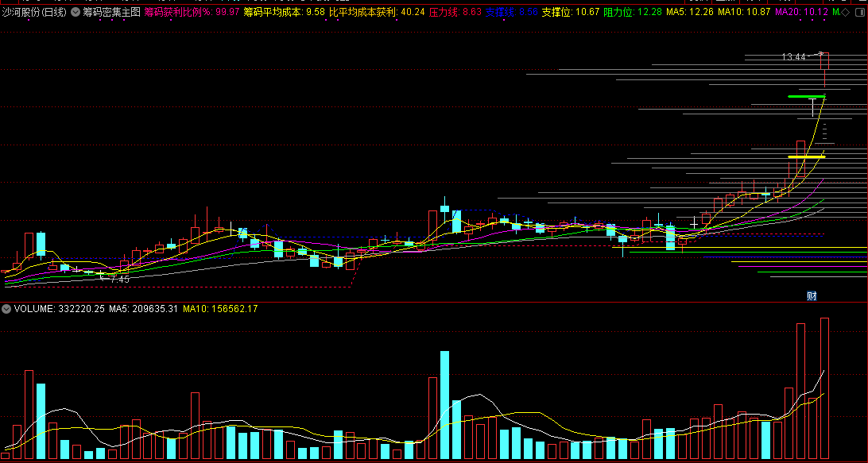Click the volume MA10: 156562.17 readout
Viewport: 868px width, 463px height.
click(220, 309)
